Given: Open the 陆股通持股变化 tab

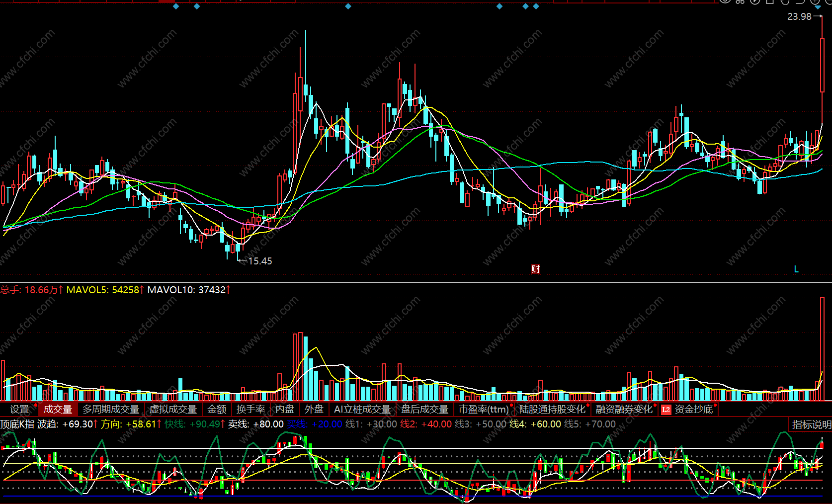Looking at the screenshot, I should click(553, 409).
